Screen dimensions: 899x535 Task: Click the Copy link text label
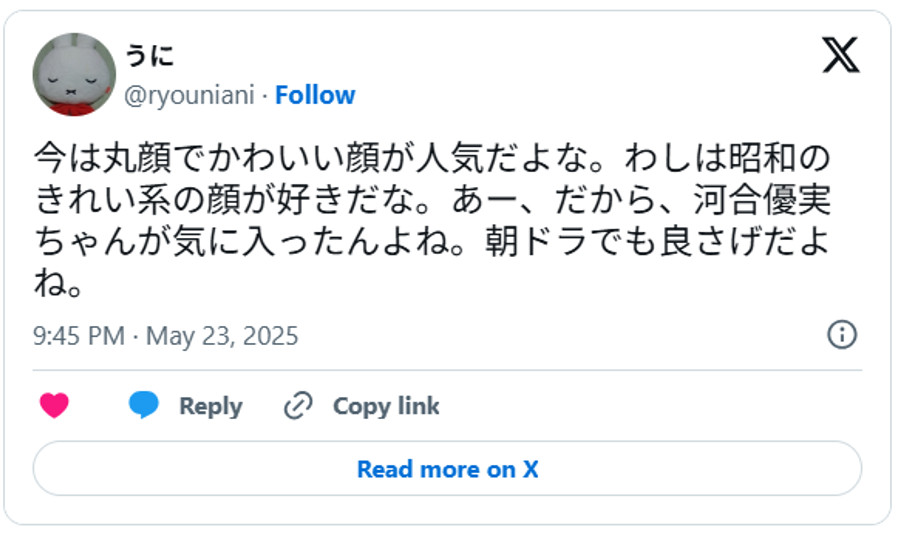pos(386,406)
